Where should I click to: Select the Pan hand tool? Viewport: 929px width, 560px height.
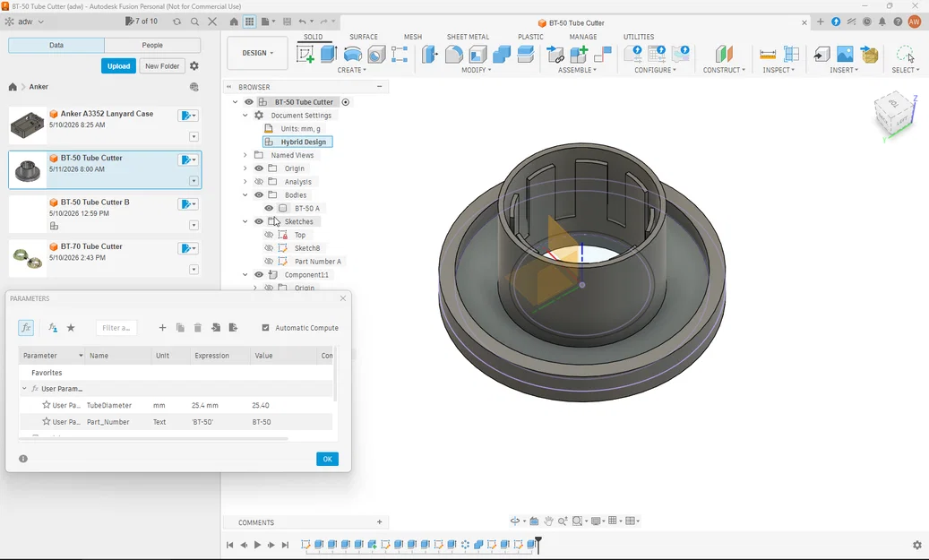point(548,521)
